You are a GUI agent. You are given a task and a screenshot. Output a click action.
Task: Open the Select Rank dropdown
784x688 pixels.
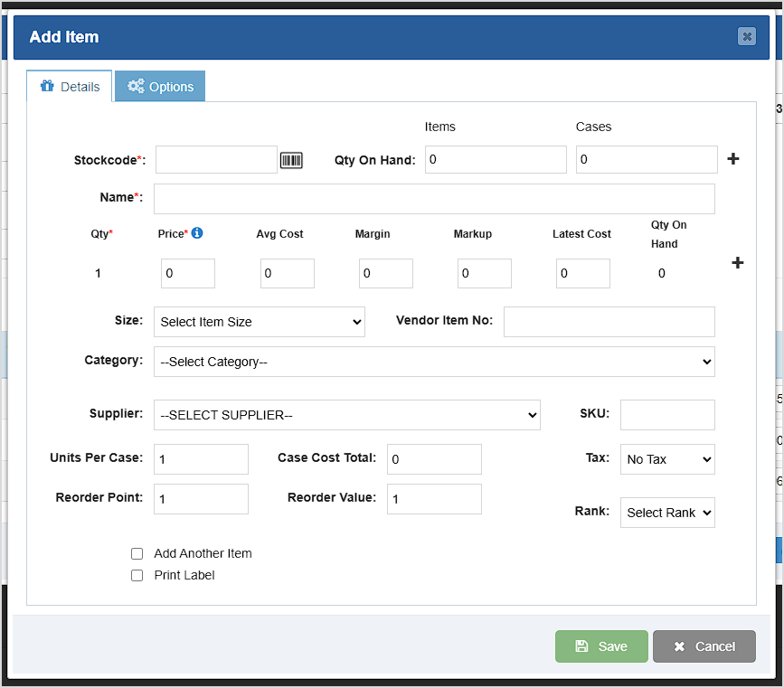(667, 513)
